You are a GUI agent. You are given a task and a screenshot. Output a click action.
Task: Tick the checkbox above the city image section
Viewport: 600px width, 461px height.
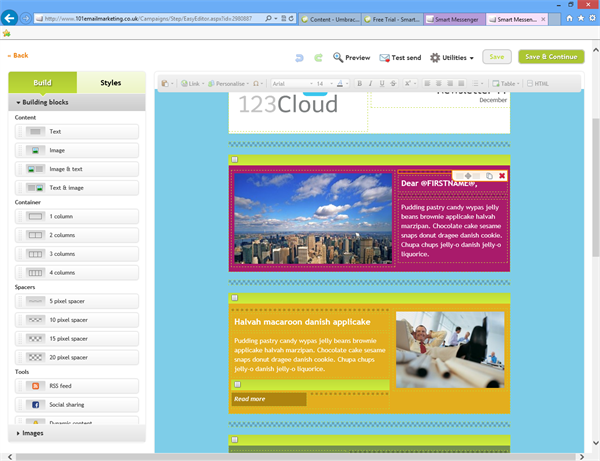235,160
